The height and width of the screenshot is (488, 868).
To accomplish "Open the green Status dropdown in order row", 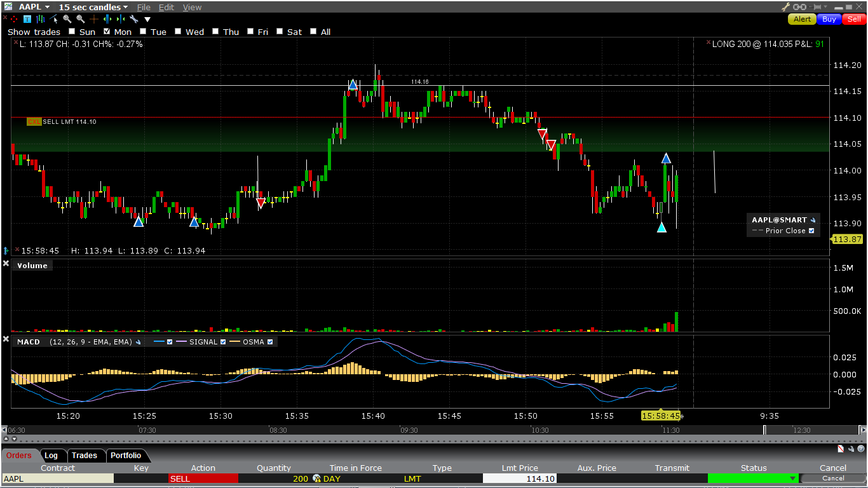I will tap(793, 478).
